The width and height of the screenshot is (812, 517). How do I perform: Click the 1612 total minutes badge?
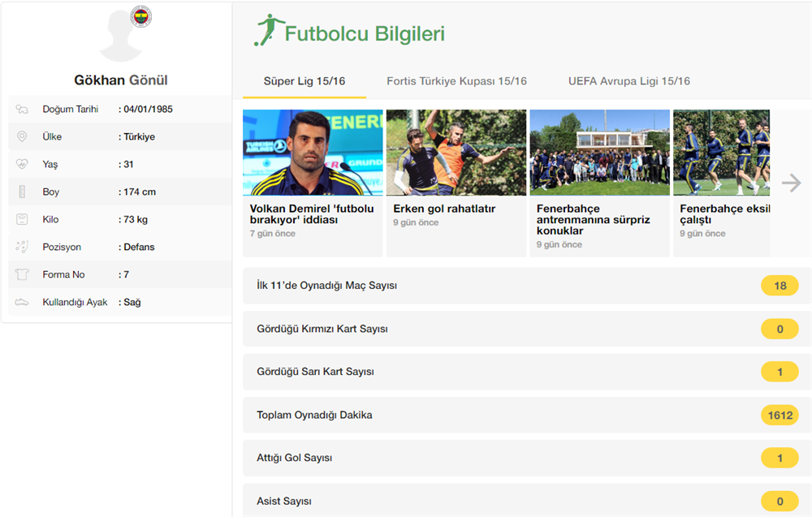780,415
